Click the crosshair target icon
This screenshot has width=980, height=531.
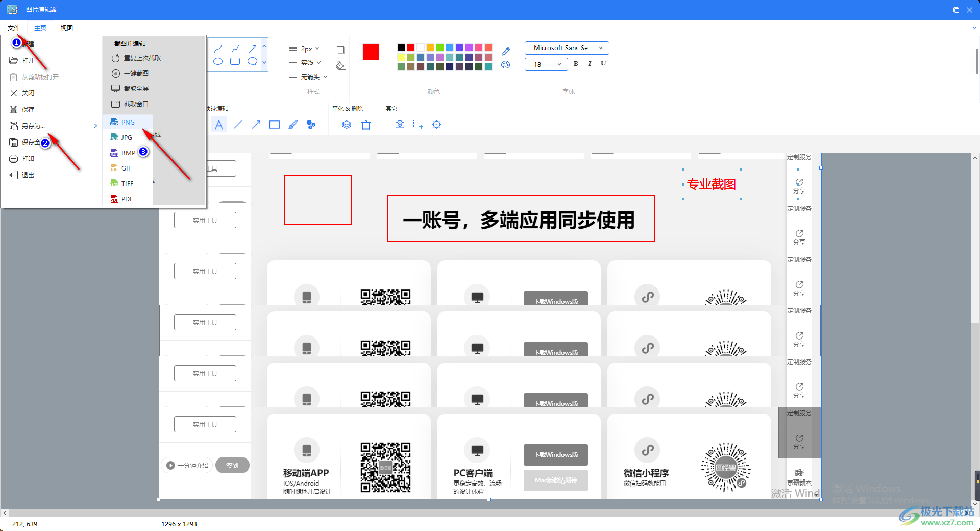click(x=437, y=125)
